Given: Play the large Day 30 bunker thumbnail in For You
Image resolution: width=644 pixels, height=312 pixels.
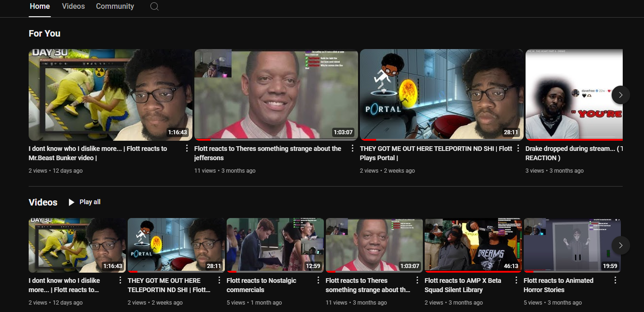Looking at the screenshot, I should pyautogui.click(x=111, y=95).
